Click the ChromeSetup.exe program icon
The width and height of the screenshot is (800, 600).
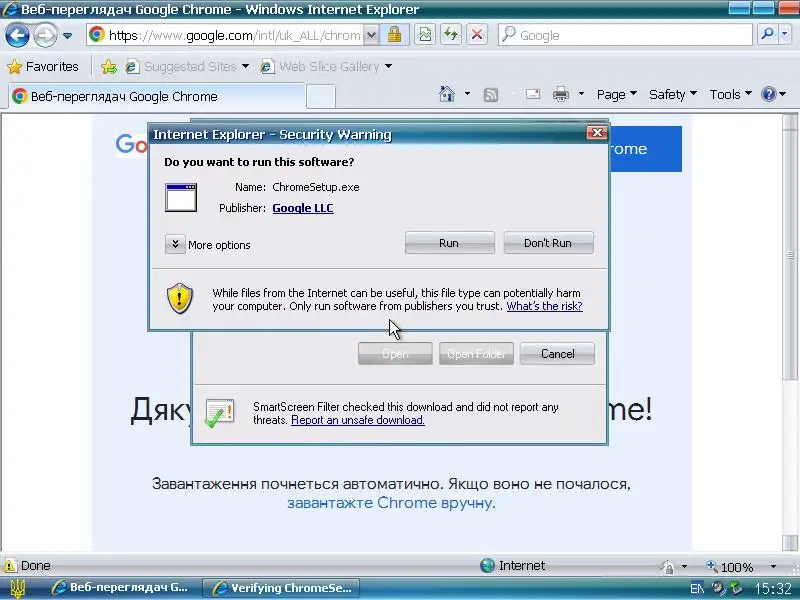click(x=181, y=197)
